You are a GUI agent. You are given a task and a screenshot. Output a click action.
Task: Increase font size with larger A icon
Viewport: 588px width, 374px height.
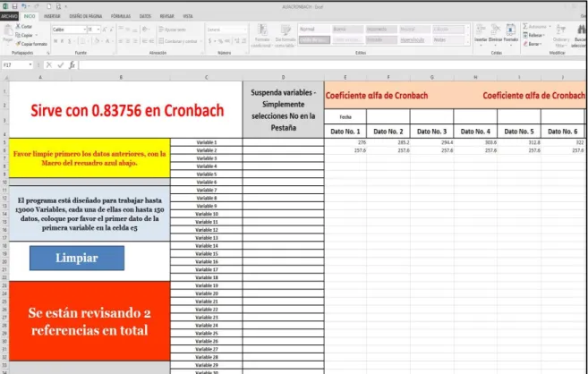click(105, 30)
